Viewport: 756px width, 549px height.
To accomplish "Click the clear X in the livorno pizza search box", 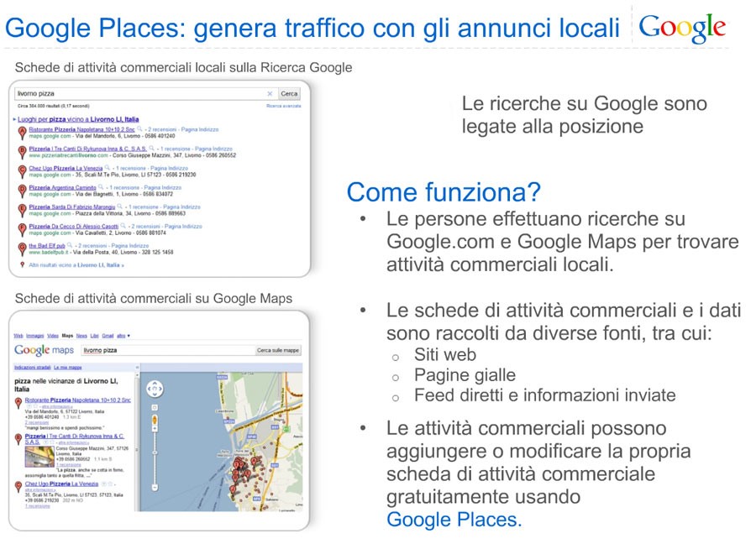I will click(270, 93).
